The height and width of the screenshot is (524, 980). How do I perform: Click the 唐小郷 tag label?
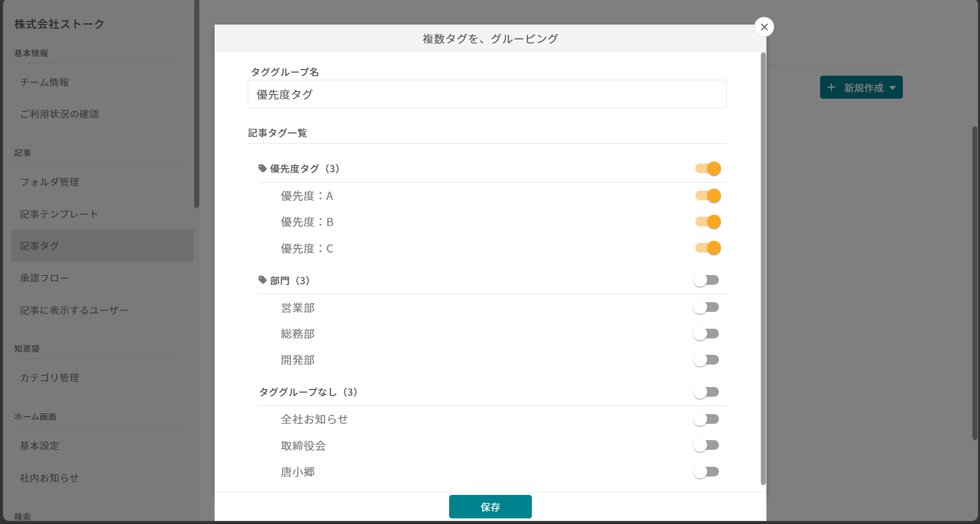[x=298, y=472]
